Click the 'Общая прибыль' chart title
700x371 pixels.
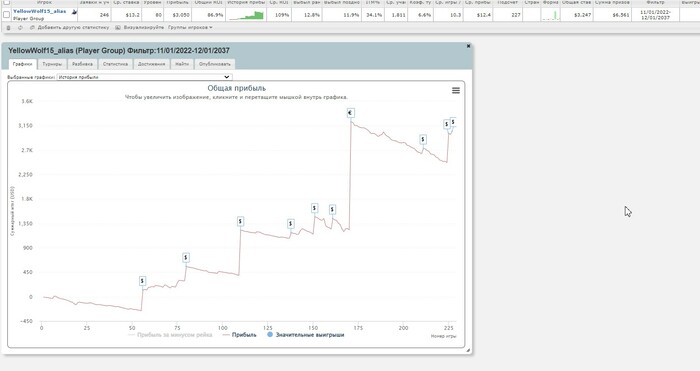(237, 88)
